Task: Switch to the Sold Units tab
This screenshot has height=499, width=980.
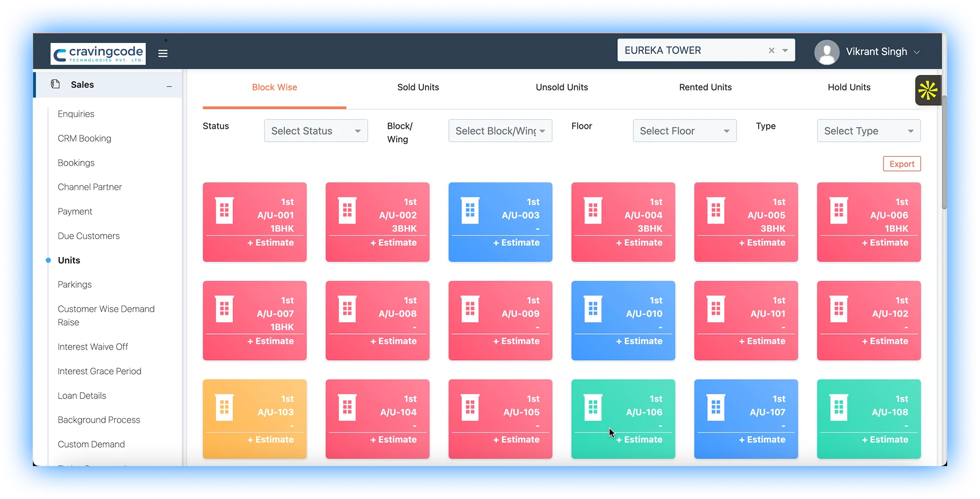Action: click(x=418, y=87)
